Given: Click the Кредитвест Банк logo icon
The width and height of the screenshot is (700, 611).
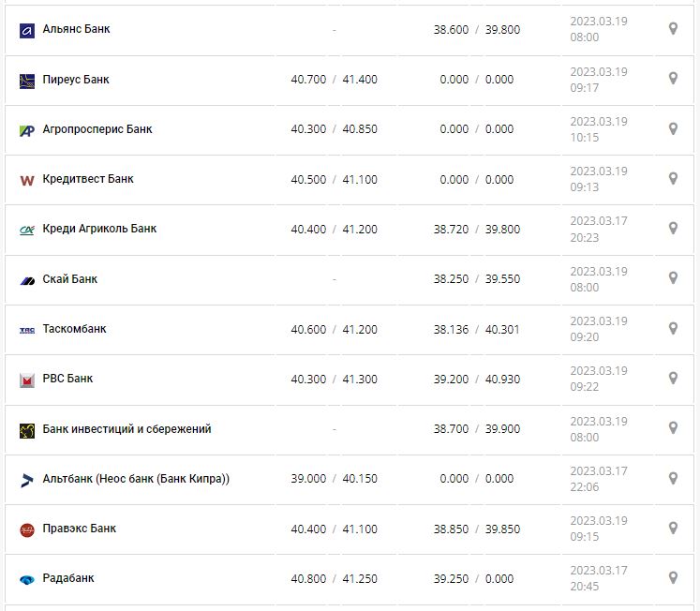Looking at the screenshot, I should [x=26, y=180].
